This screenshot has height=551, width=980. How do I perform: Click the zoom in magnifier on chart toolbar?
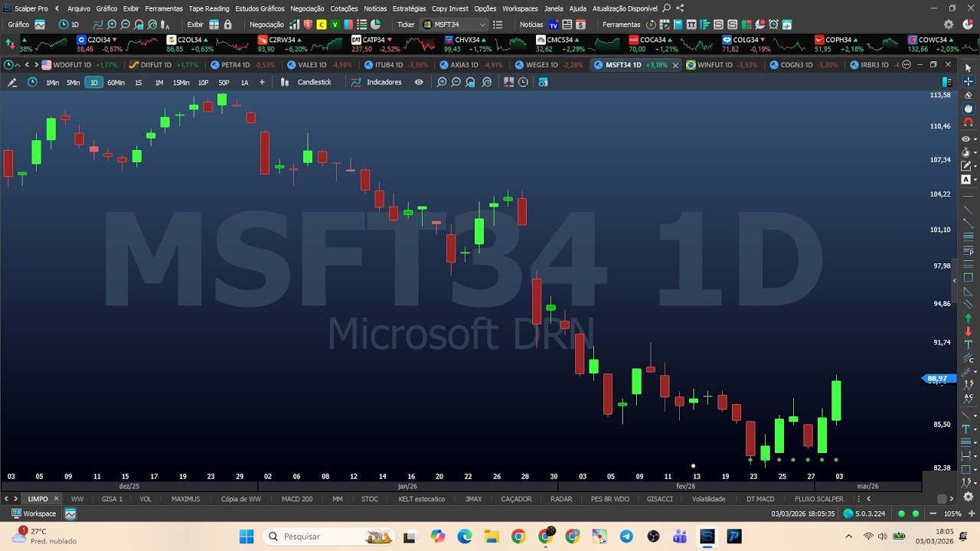pos(442,82)
